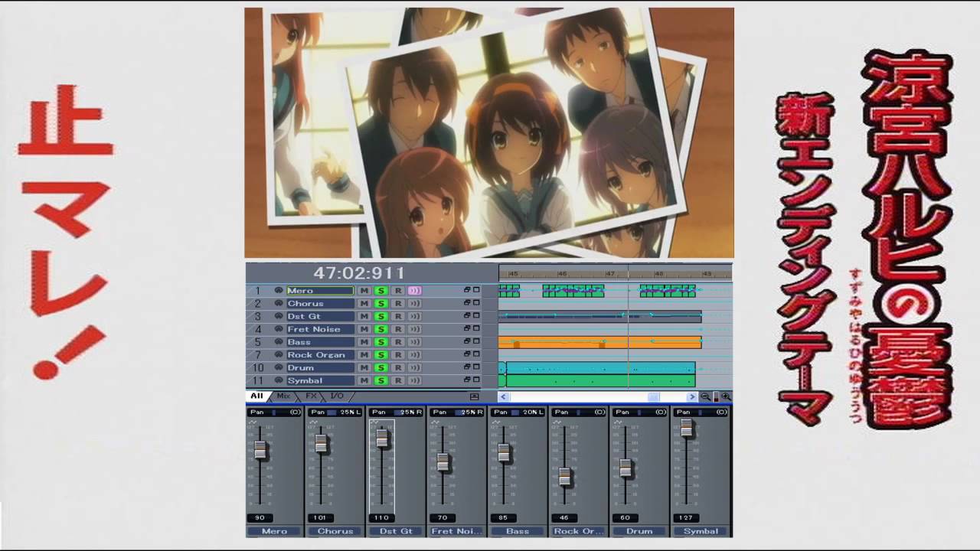Viewport: 980px width, 551px height.
Task: Click the automation envelope icon on Bass channel
Action: coord(497,422)
